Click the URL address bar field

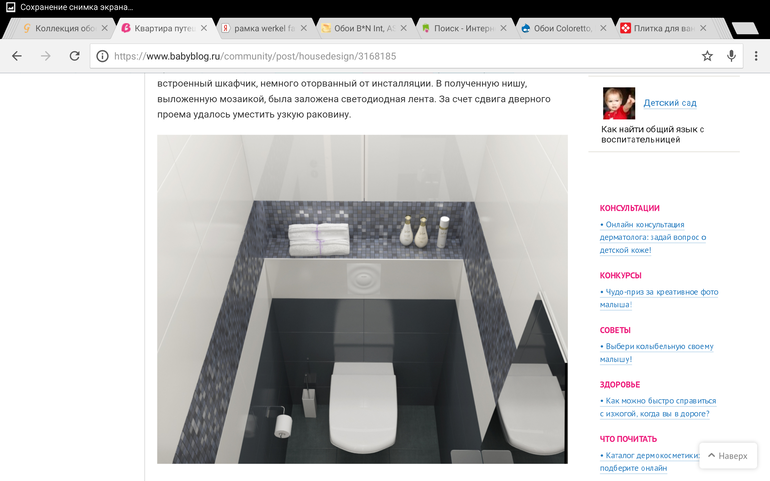coord(400,56)
